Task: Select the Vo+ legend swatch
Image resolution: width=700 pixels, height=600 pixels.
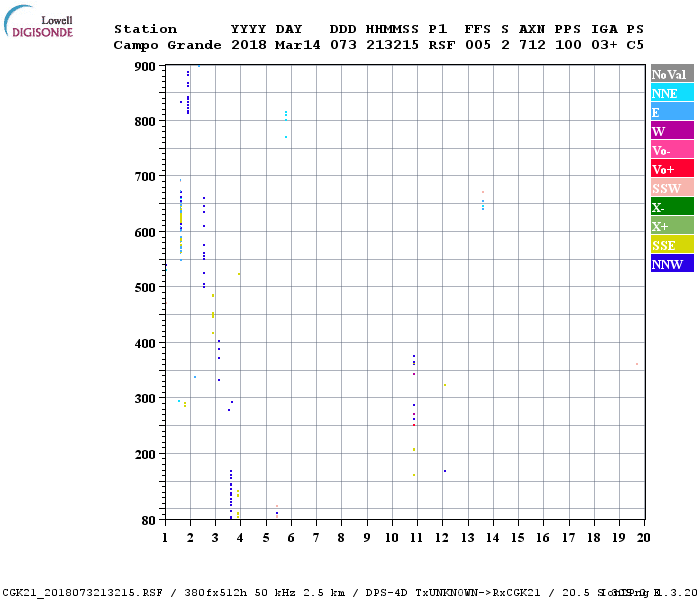Action: tap(672, 169)
